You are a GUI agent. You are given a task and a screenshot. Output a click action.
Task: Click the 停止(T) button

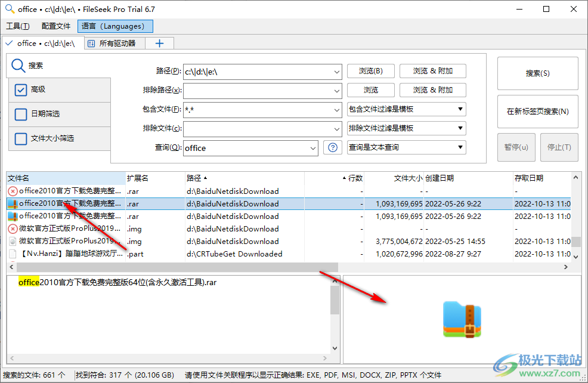559,147
